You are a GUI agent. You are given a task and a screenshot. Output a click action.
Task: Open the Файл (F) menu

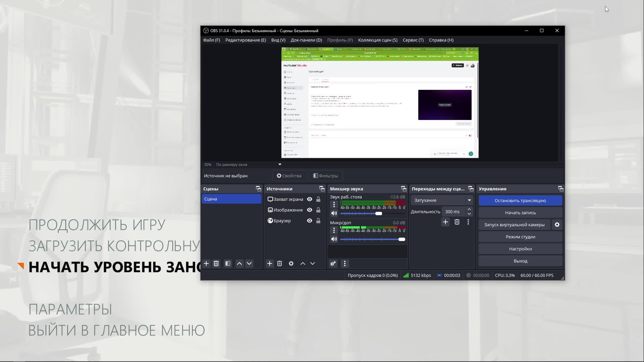pos(211,40)
